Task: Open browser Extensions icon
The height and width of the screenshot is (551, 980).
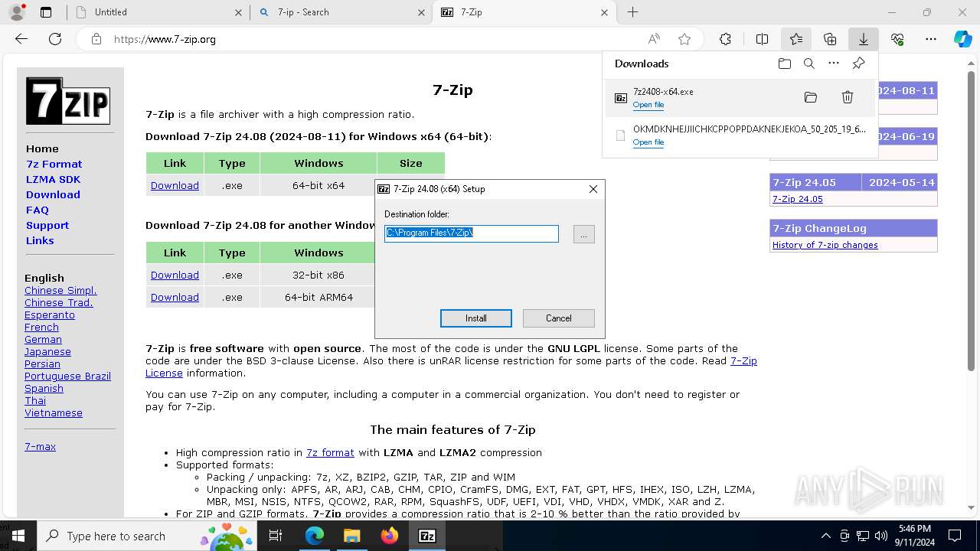Action: point(725,39)
